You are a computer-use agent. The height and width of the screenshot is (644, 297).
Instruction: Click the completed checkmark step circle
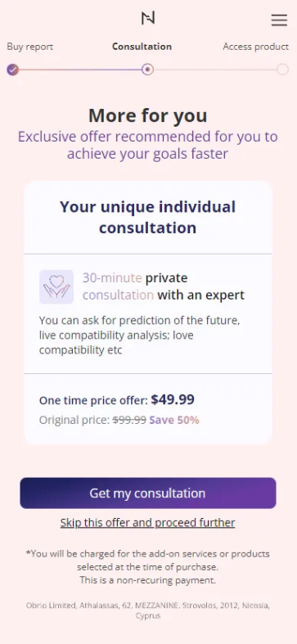coord(13,70)
